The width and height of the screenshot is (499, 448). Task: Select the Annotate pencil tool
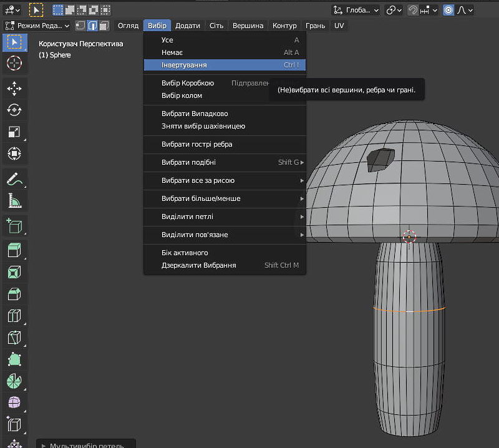14,179
